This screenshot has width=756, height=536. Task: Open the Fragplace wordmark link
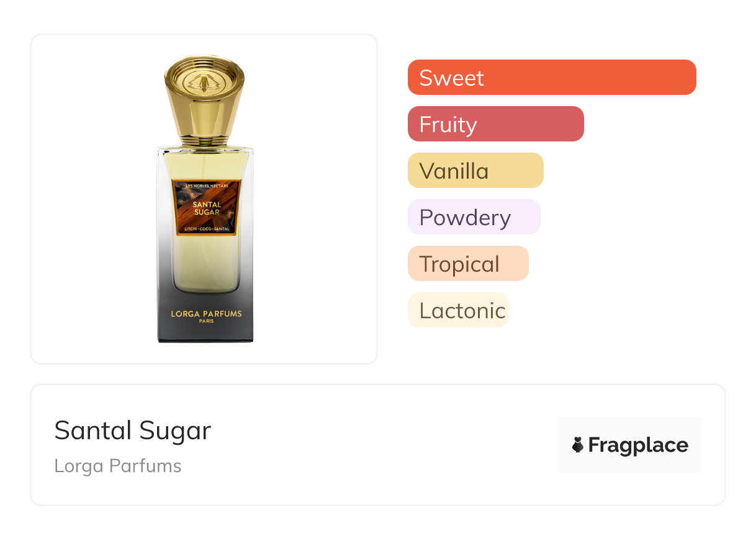click(x=638, y=445)
